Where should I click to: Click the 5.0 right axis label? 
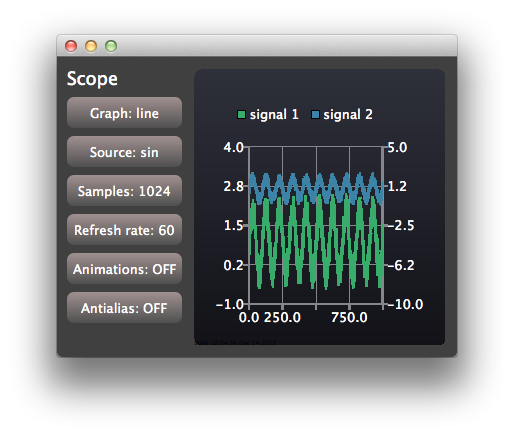[x=397, y=147]
